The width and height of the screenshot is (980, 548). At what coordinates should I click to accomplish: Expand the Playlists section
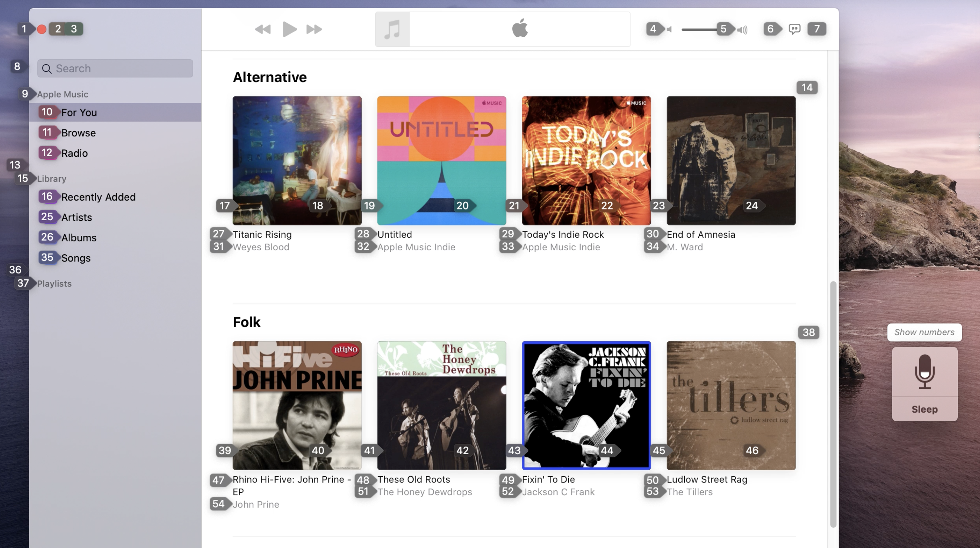[x=54, y=283]
